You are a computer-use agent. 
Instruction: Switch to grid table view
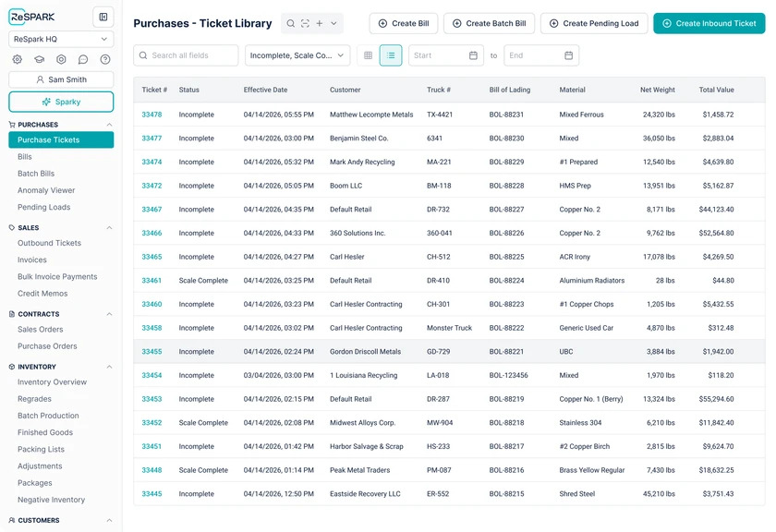(x=369, y=55)
